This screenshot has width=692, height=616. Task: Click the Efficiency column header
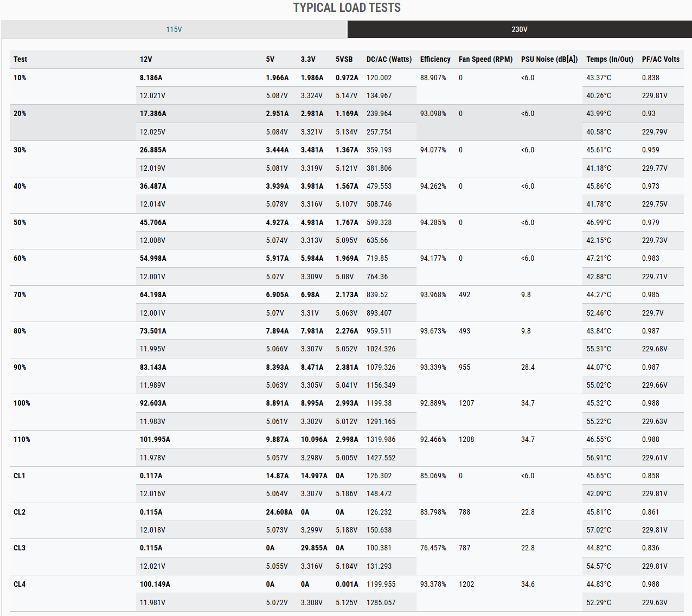tap(435, 59)
